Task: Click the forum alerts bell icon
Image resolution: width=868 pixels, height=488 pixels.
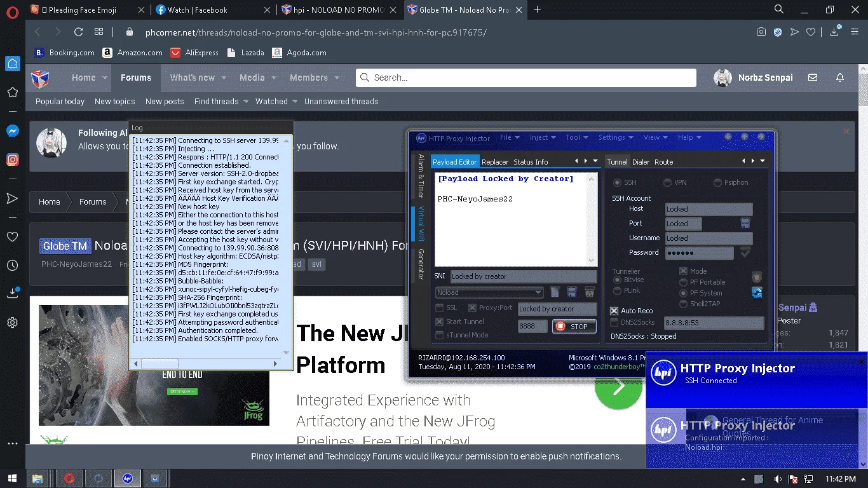Action: (x=840, y=78)
